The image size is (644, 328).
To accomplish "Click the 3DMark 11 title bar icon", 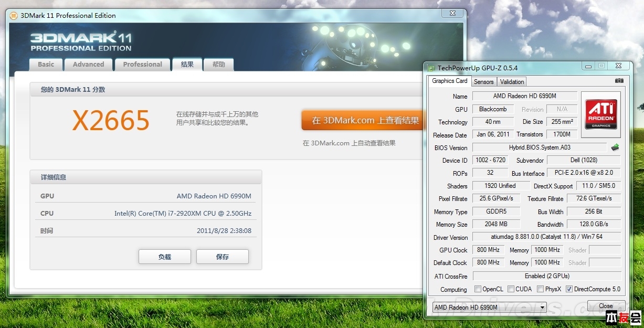I will coord(14,15).
